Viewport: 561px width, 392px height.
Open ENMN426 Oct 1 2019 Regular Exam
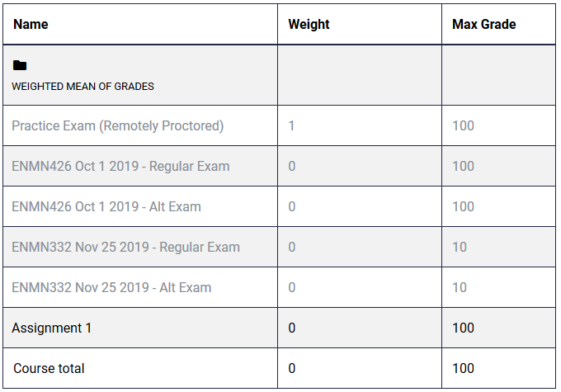(120, 166)
